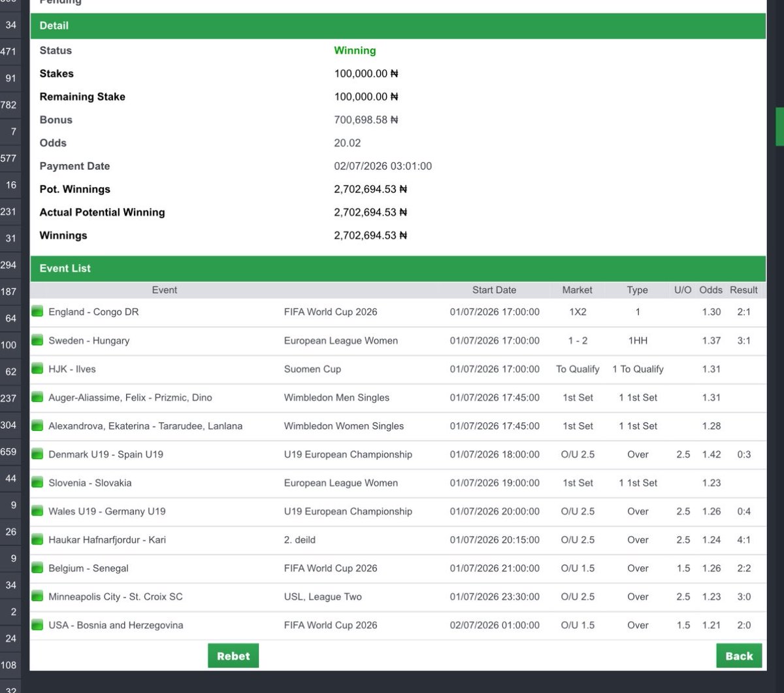
Task: Click the Suomen Cup league name
Action: click(312, 369)
